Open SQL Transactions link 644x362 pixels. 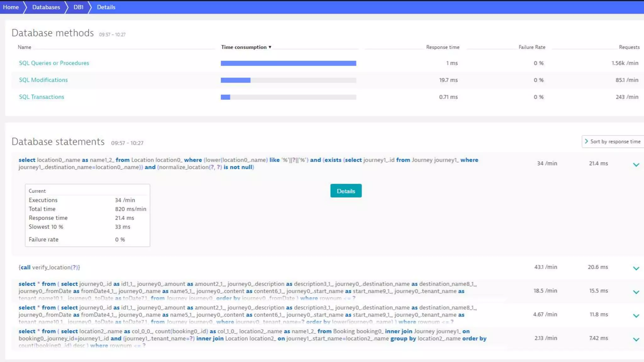click(41, 97)
